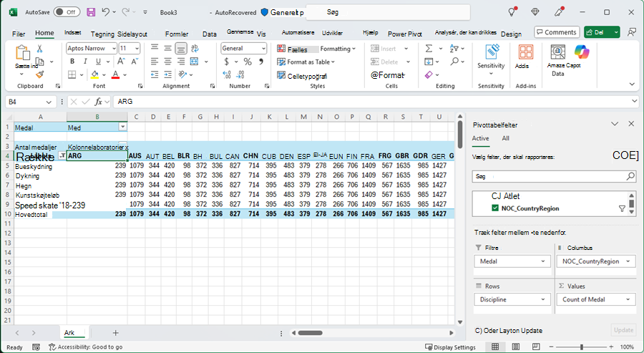Click the red font color swatch

[115, 74]
